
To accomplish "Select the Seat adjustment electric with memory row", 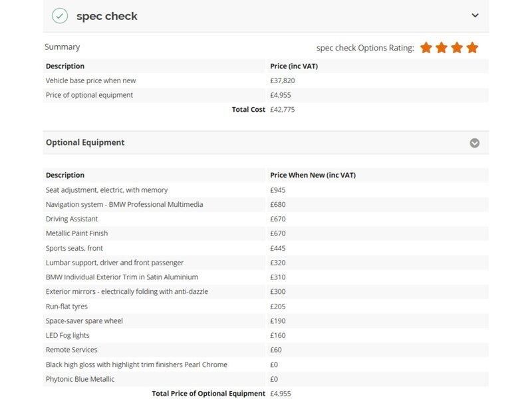I will tap(265, 190).
